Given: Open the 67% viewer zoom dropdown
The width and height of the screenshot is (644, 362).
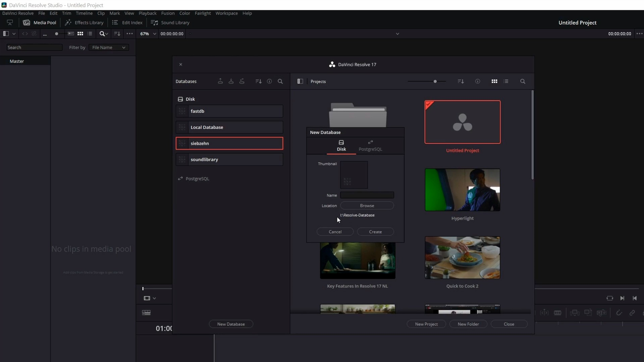Looking at the screenshot, I should tap(148, 34).
